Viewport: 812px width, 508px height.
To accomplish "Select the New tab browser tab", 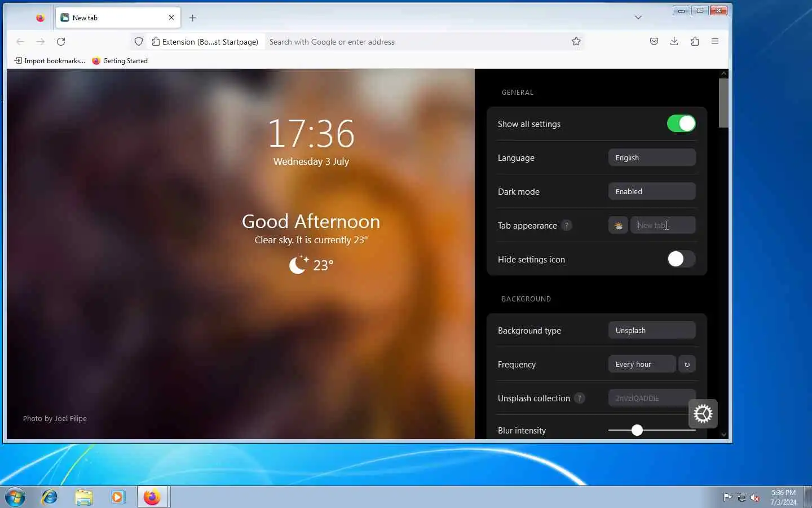I will (117, 17).
